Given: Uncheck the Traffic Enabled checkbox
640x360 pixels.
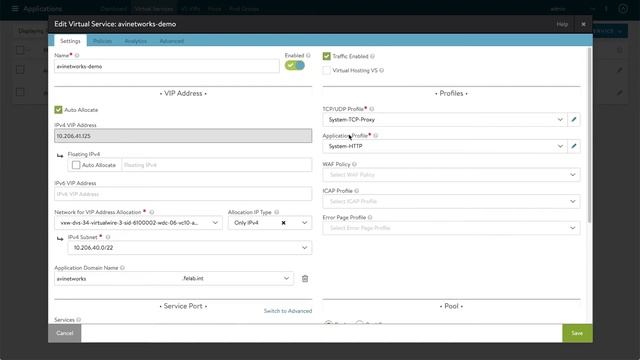Looking at the screenshot, I should pos(327,56).
